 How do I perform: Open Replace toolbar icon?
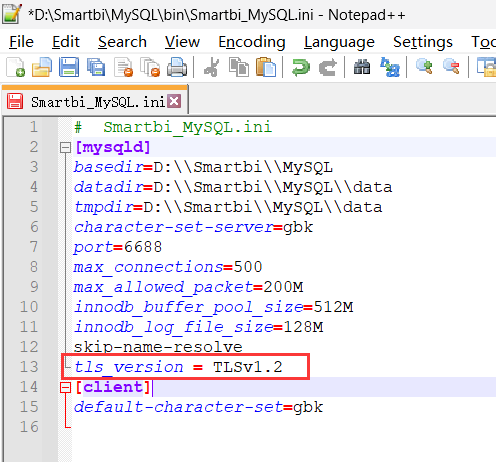pyautogui.click(x=390, y=67)
